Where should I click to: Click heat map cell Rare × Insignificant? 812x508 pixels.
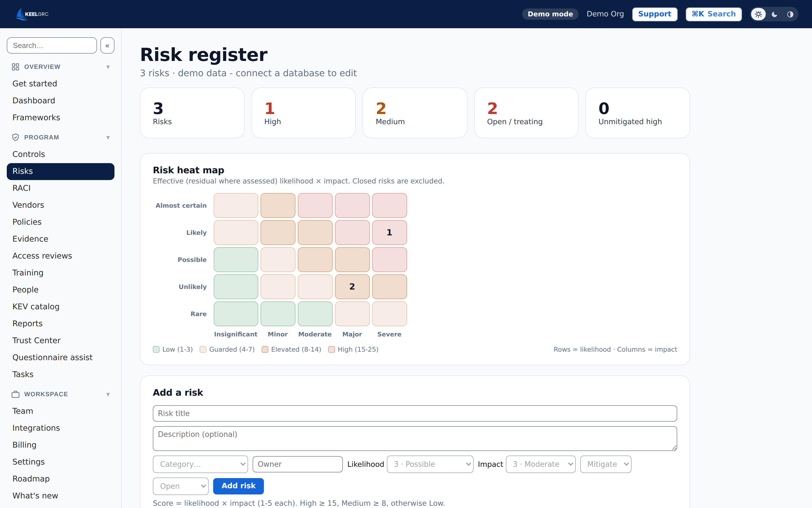[x=236, y=314]
